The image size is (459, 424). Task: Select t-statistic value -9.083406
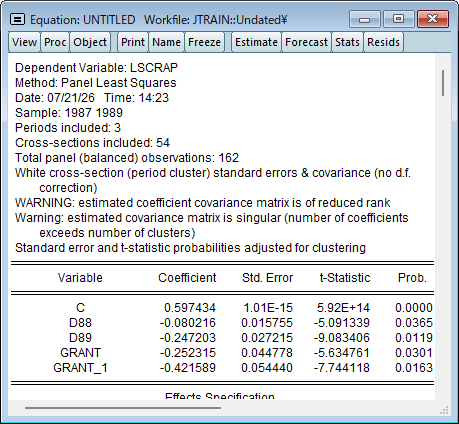342,338
